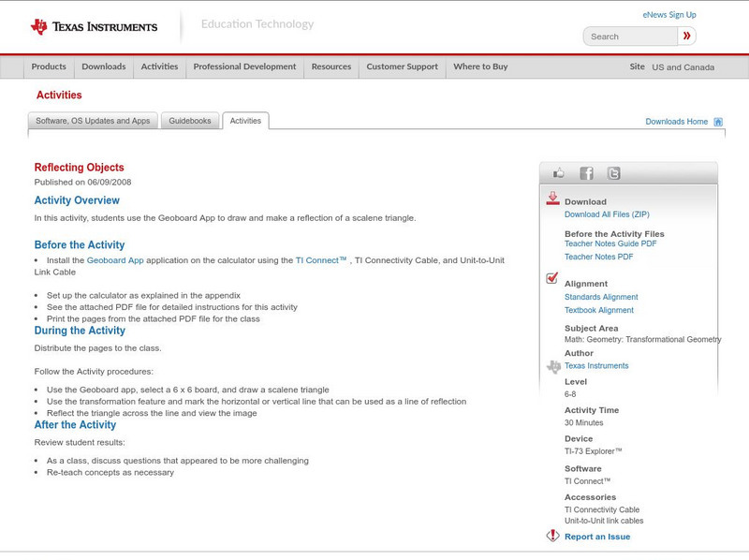Share the activity on Twitter
The width and height of the screenshot is (749, 560).
point(614,173)
